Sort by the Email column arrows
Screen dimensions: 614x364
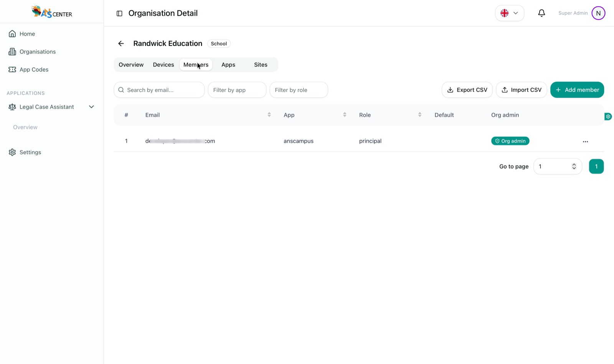pos(269,115)
